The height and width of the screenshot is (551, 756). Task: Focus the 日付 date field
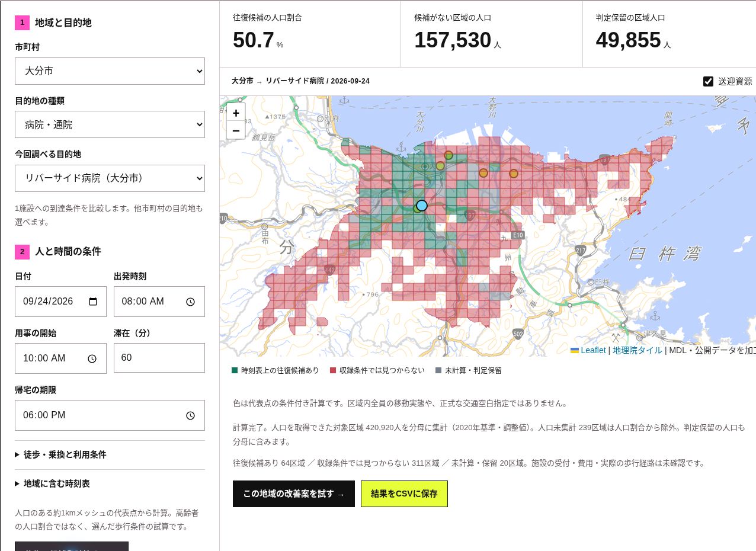point(60,302)
